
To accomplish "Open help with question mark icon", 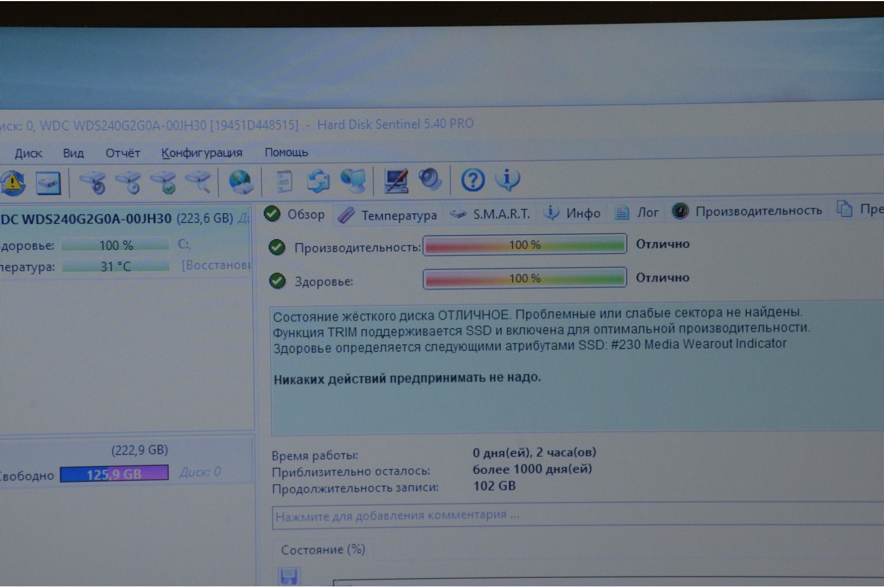I will point(472,180).
